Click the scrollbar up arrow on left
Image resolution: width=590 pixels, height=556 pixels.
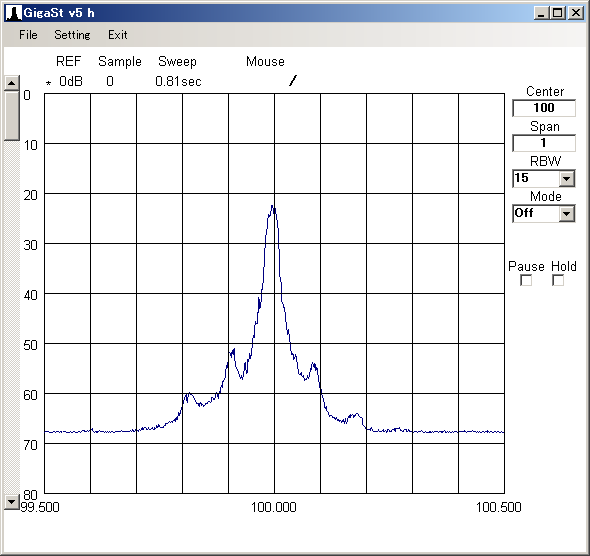point(12,83)
